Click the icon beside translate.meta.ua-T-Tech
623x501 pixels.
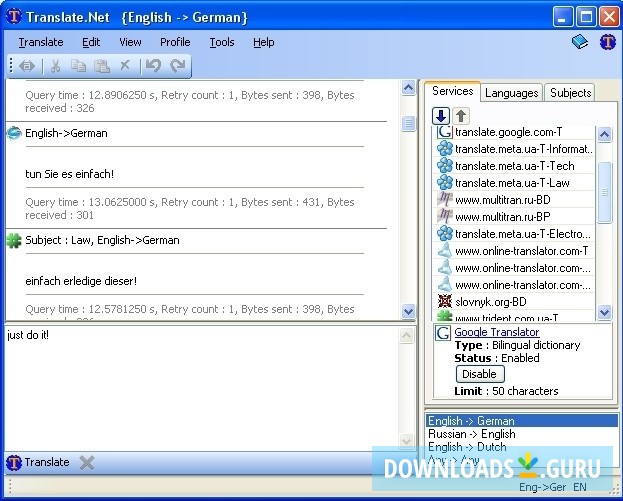445,165
